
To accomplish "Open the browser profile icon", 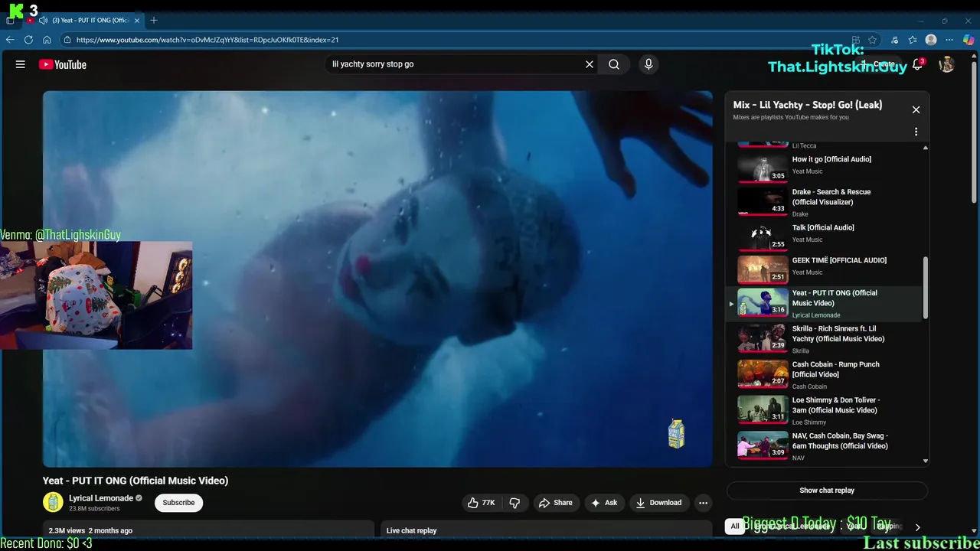I will [x=931, y=40].
